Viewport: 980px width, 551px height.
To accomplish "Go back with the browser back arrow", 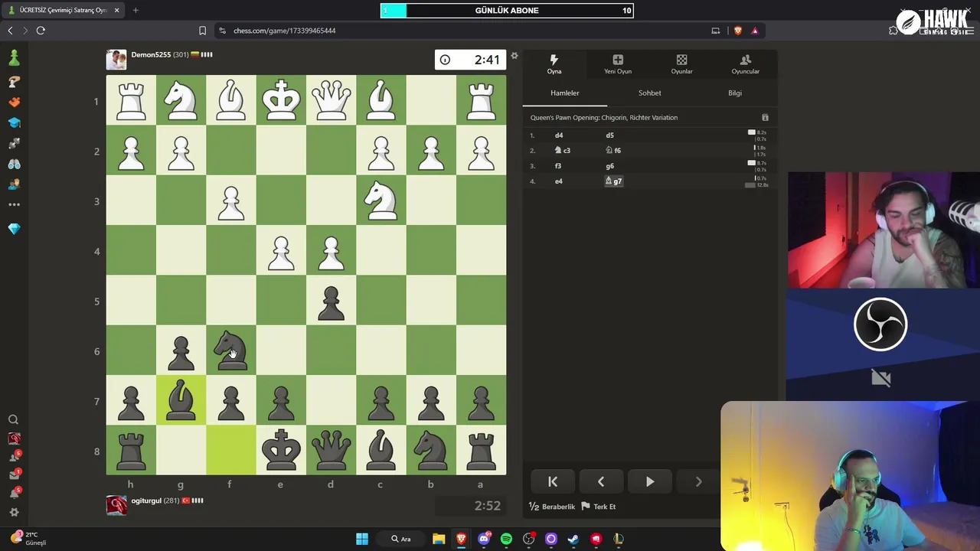I will point(10,31).
